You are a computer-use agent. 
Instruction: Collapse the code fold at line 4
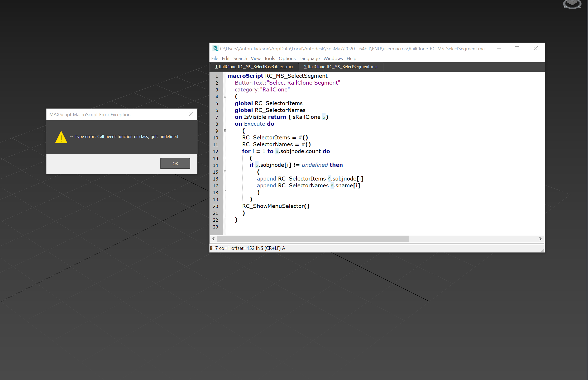225,96
